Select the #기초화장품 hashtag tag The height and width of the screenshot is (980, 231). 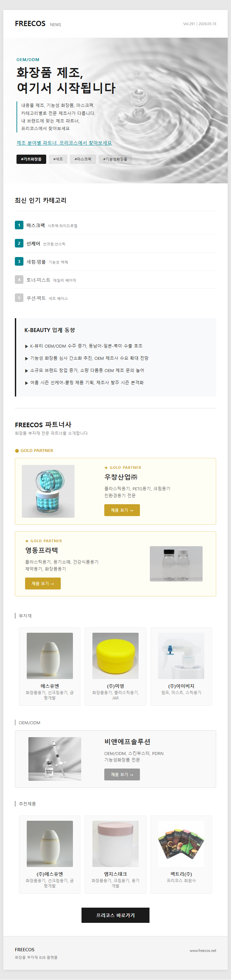[x=31, y=159]
